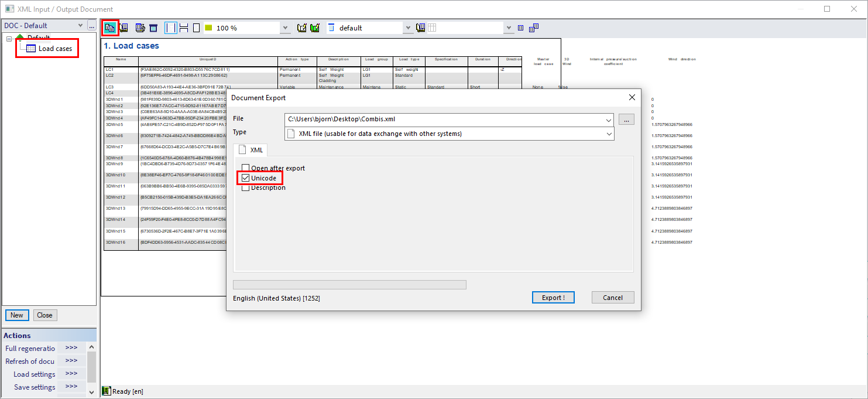Click the page setup toolbar icon

coord(153,28)
